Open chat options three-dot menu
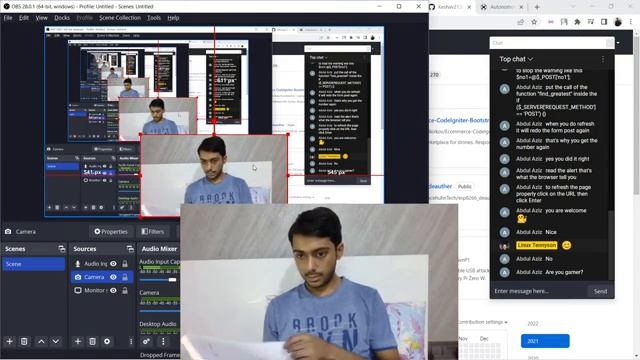Screen dimensions: 640x360 pos(603,59)
